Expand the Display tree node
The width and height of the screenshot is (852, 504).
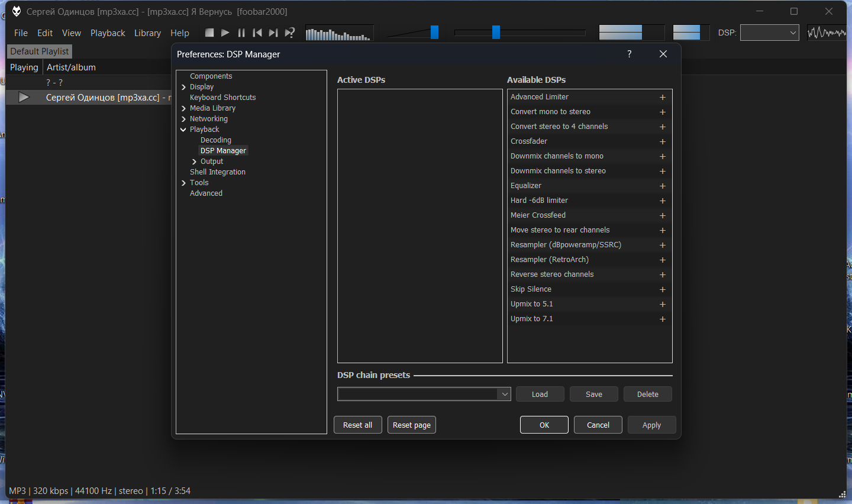(x=184, y=87)
